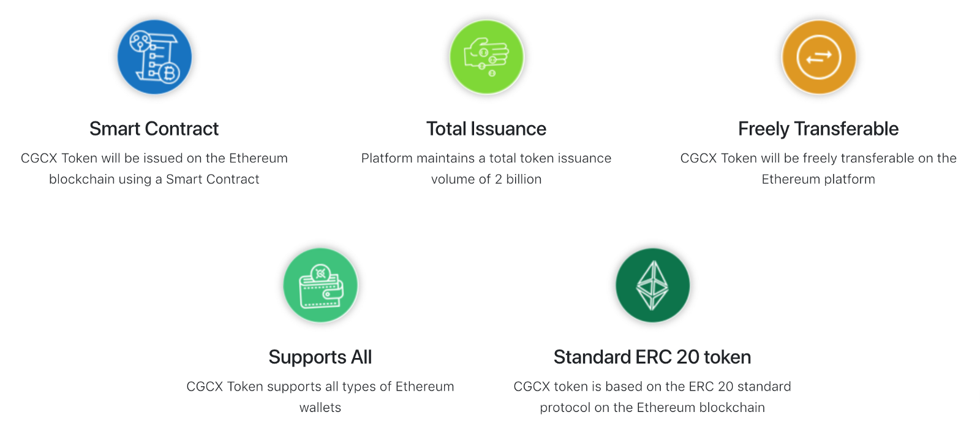This screenshot has height=431, width=980.
Task: Select the Supports All heading
Action: [320, 357]
